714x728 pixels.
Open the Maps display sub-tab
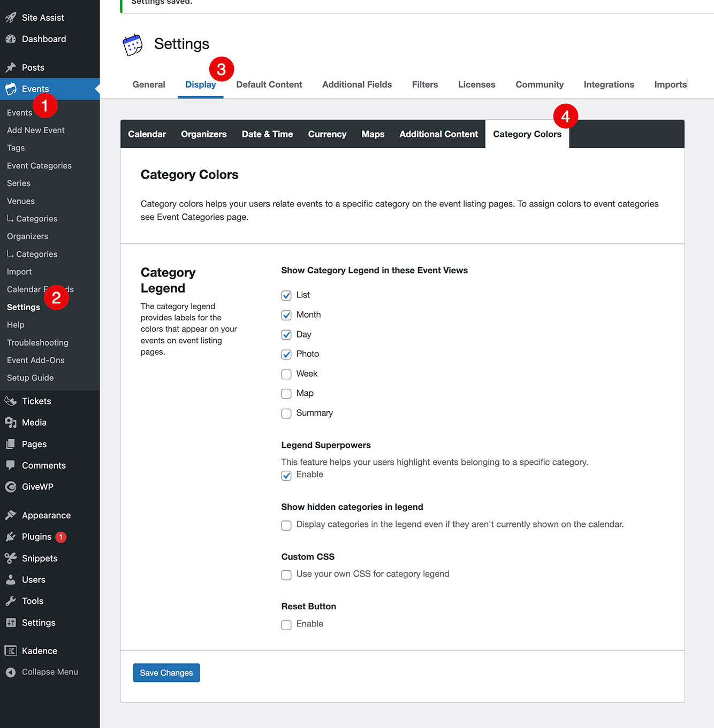pos(373,134)
